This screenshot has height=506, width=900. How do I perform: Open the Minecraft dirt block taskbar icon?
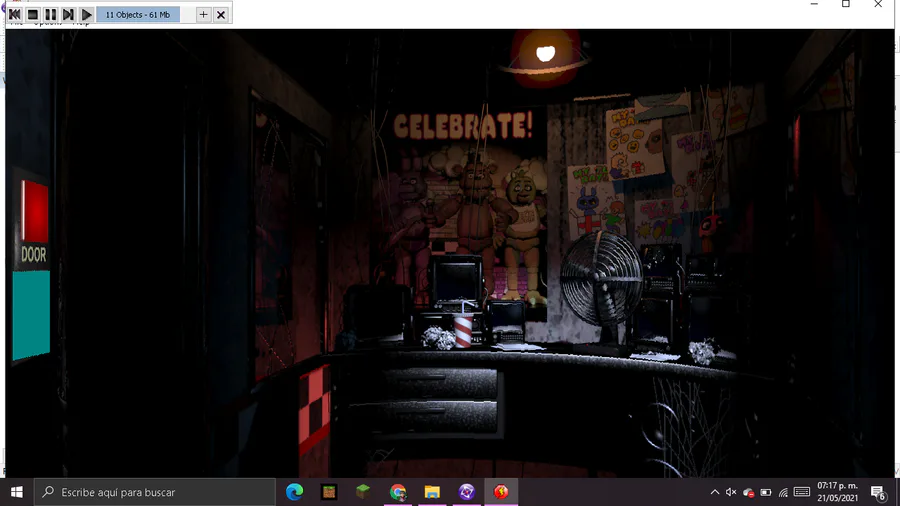[x=329, y=492]
